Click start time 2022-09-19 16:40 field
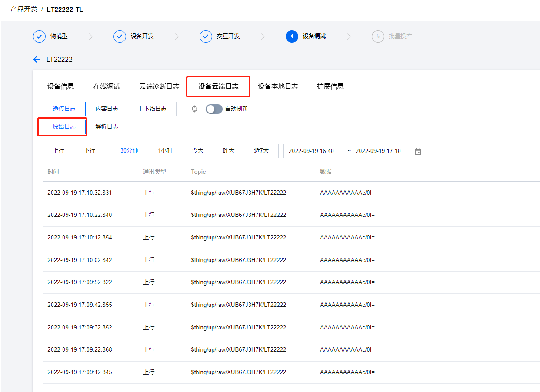 (311, 151)
